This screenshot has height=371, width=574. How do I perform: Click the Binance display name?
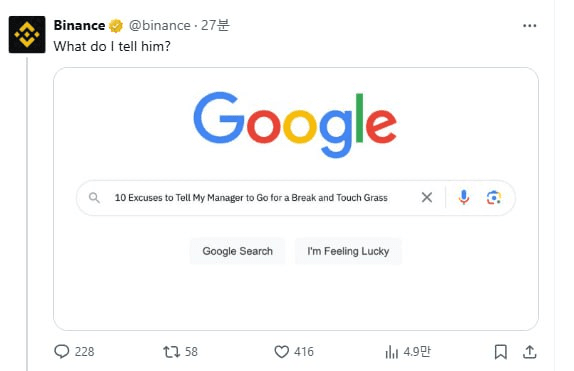click(x=79, y=25)
